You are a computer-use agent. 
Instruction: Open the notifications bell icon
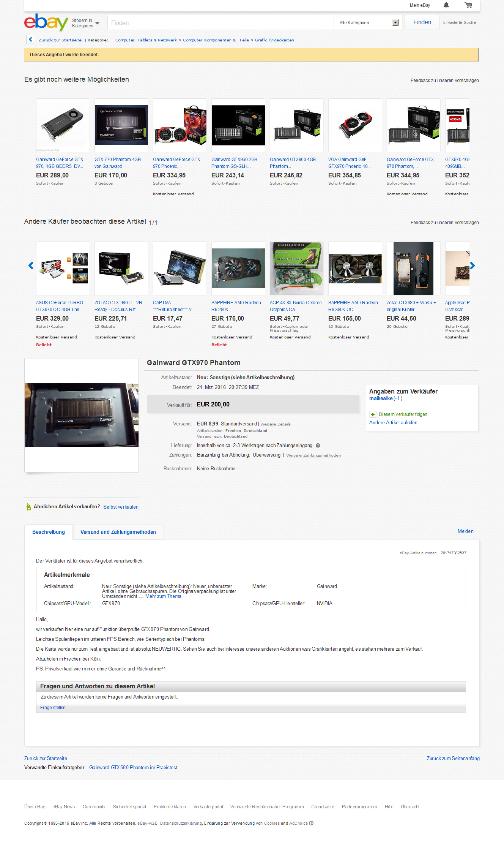pos(446,5)
